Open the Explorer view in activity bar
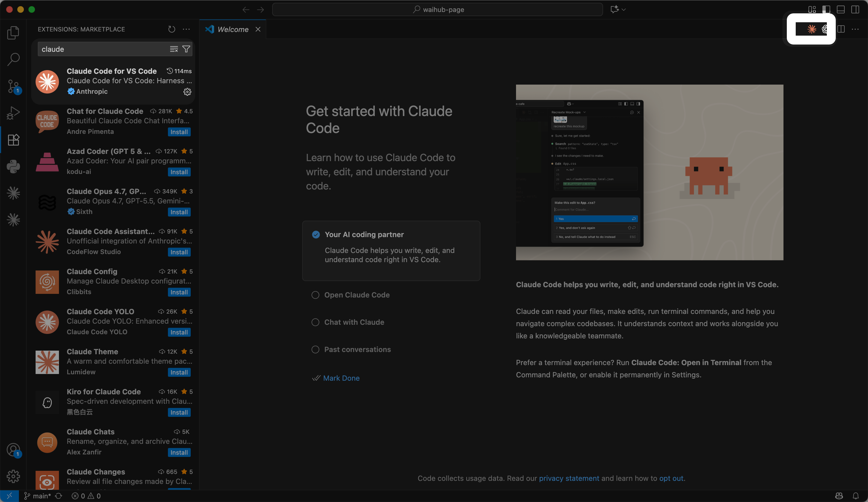The width and height of the screenshot is (868, 502). [13, 33]
